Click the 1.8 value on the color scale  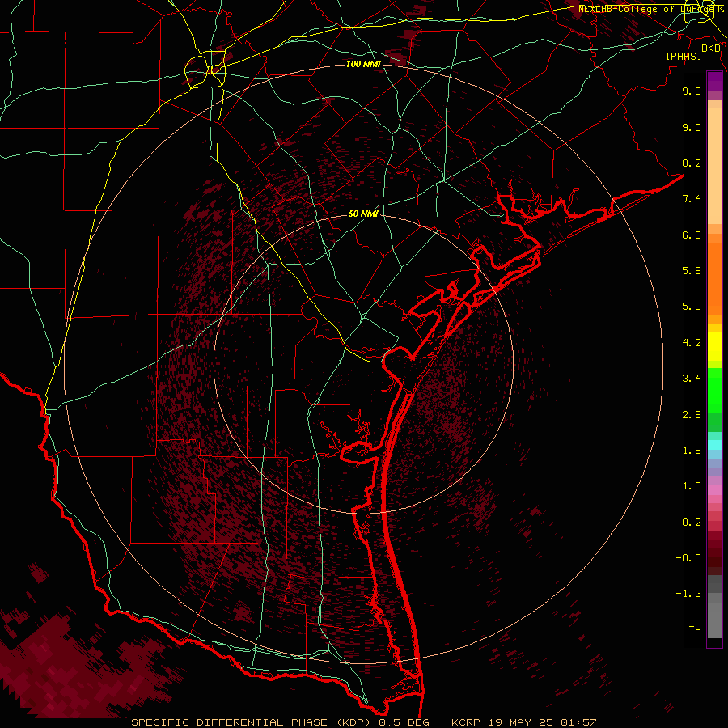click(692, 451)
